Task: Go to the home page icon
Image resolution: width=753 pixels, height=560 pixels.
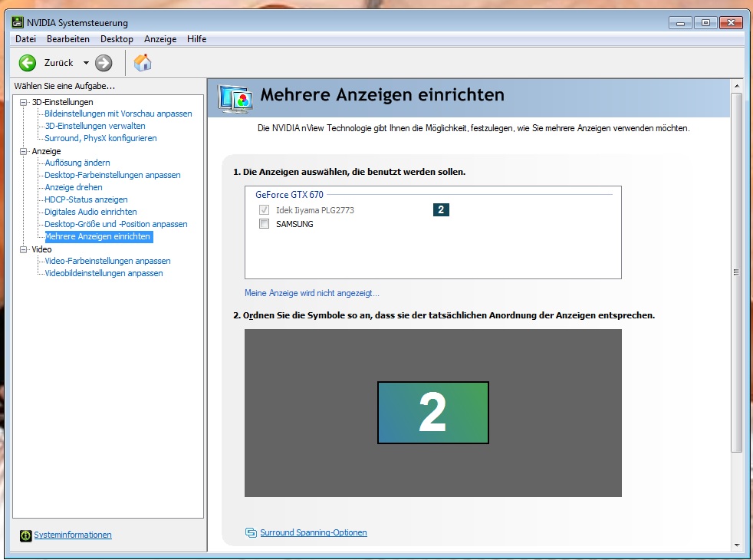Action: [x=143, y=63]
